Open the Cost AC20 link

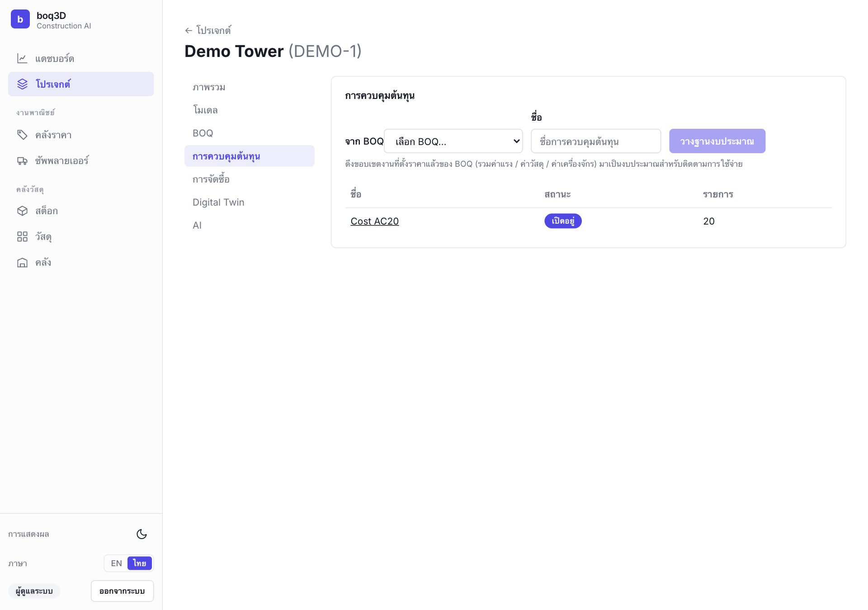375,221
